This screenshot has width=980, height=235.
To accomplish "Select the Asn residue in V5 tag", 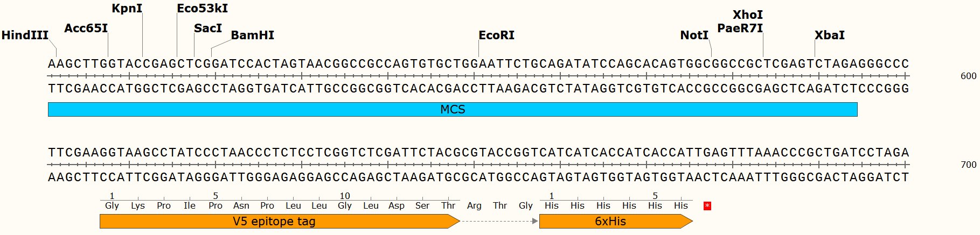I will coord(241,206).
